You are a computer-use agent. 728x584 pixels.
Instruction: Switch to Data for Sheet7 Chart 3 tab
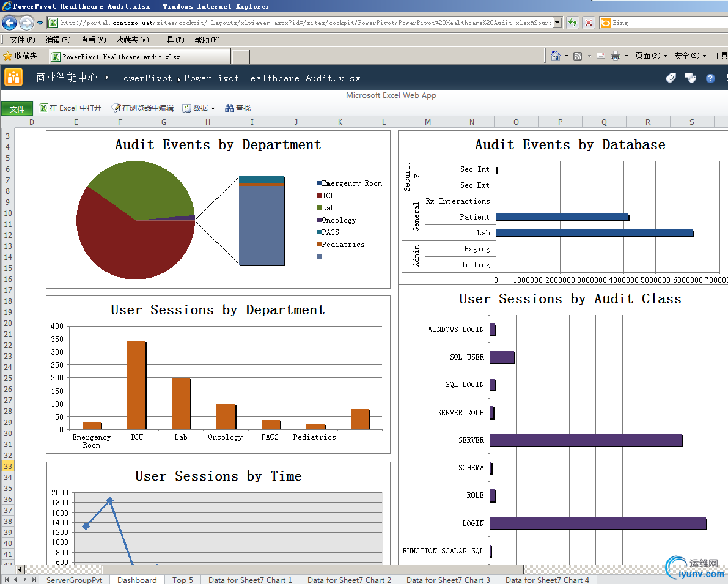(448, 580)
